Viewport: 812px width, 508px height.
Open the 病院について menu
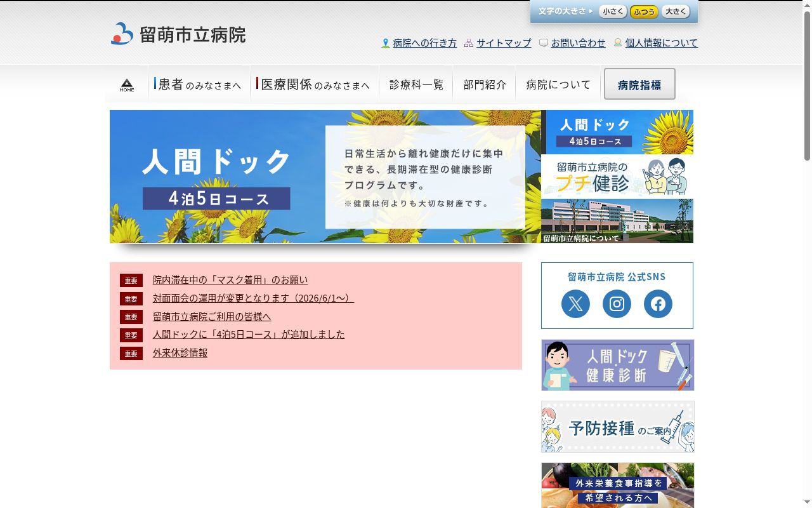coord(558,84)
